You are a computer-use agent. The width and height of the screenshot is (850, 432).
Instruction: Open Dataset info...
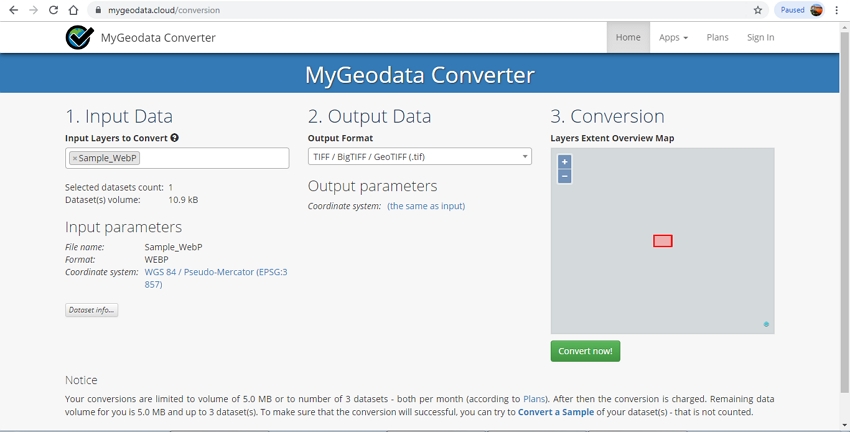tap(91, 310)
